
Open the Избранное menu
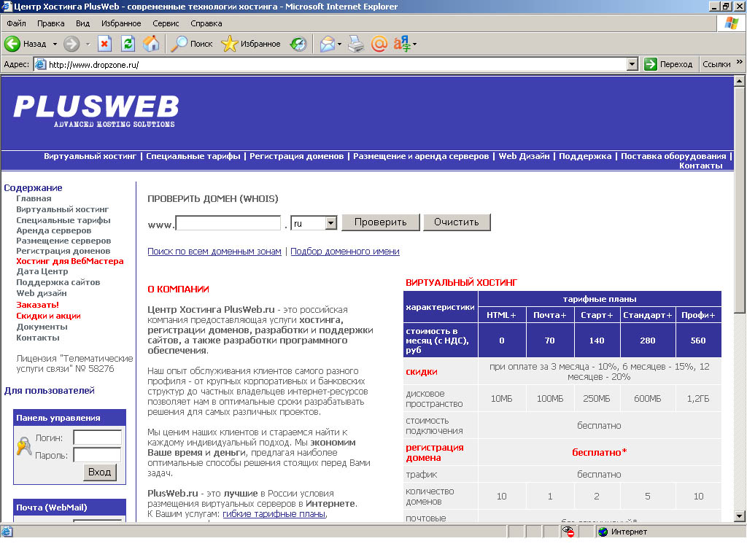point(121,23)
